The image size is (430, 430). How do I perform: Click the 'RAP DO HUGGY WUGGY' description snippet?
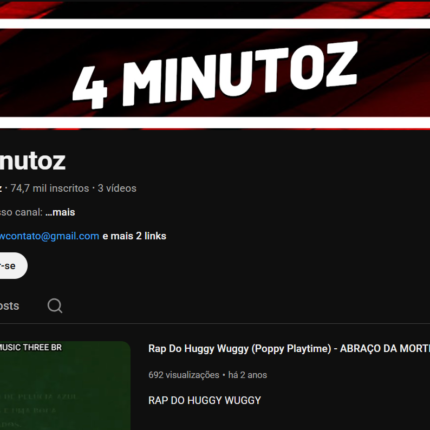[x=205, y=400]
